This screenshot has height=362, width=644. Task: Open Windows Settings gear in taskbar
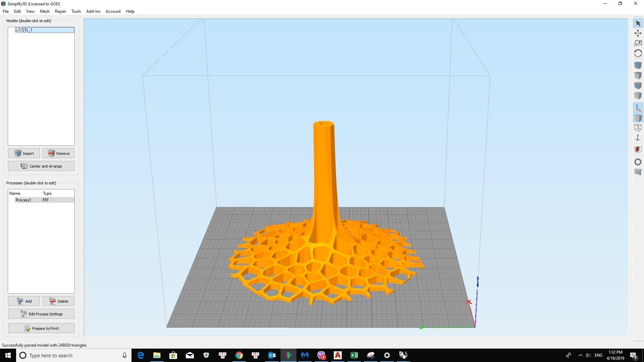pos(387,355)
